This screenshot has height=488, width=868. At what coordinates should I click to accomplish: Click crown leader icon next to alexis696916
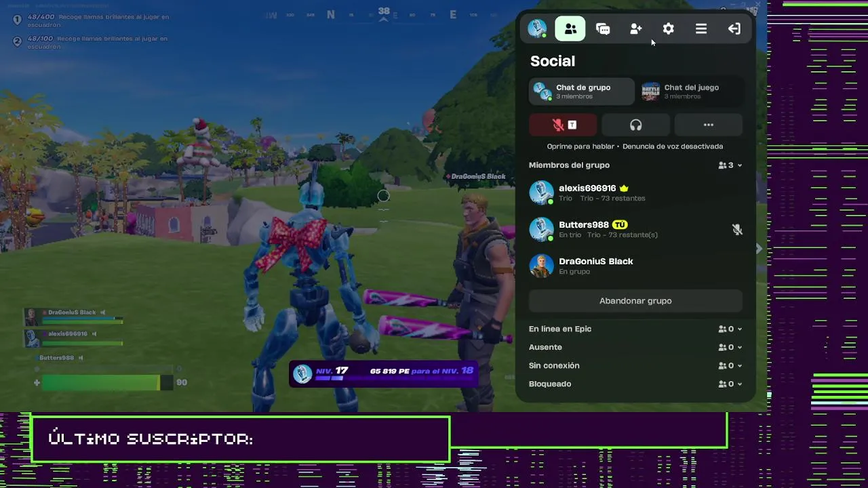click(624, 188)
